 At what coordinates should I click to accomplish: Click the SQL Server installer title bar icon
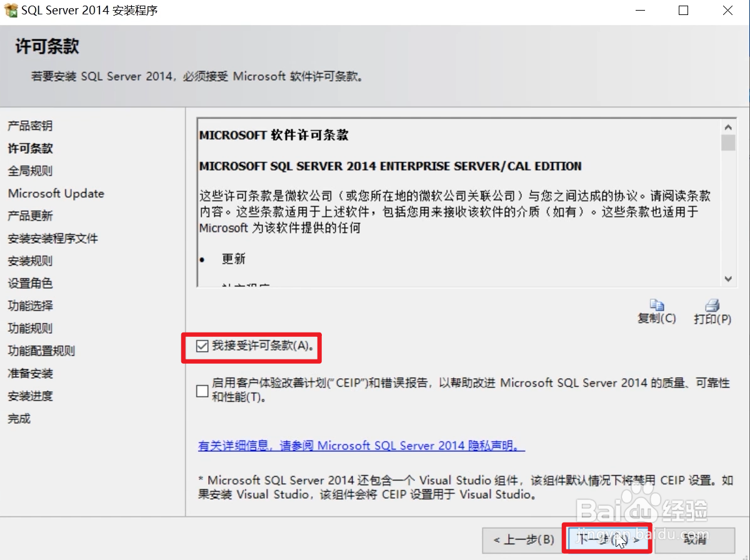point(9,10)
